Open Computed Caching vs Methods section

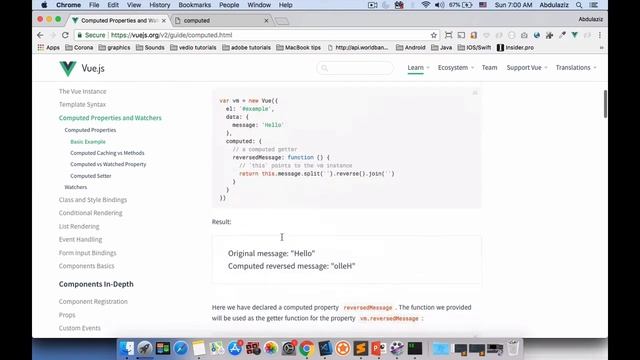(107, 153)
